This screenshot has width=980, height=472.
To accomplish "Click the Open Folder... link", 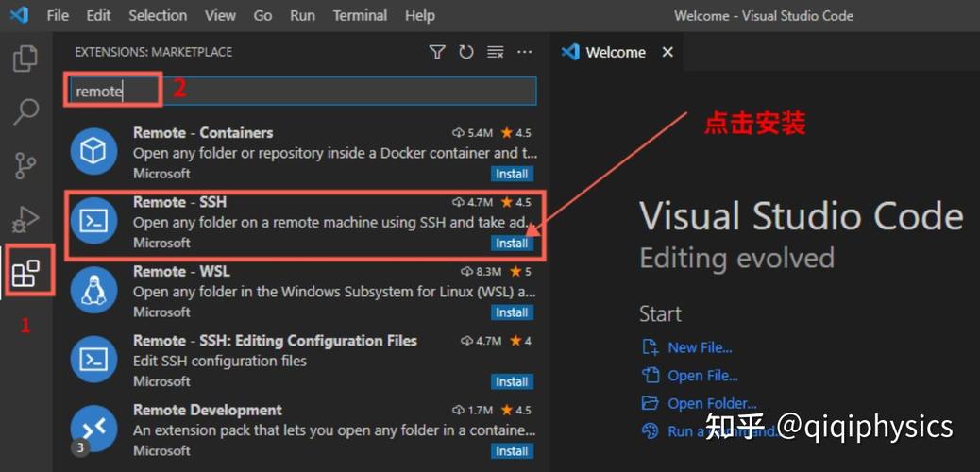I will tap(713, 403).
